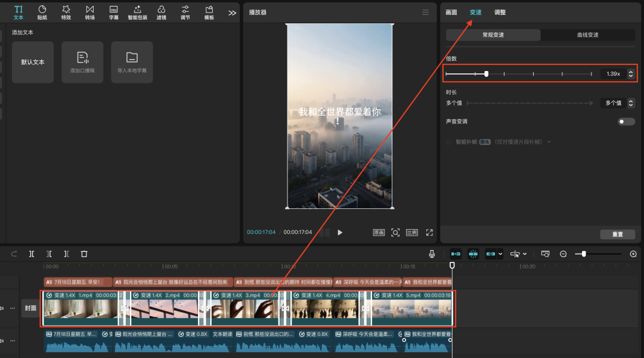The height and width of the screenshot is (358, 644).
Task: Open the 滤镜 (filters) panel
Action: [x=161, y=12]
